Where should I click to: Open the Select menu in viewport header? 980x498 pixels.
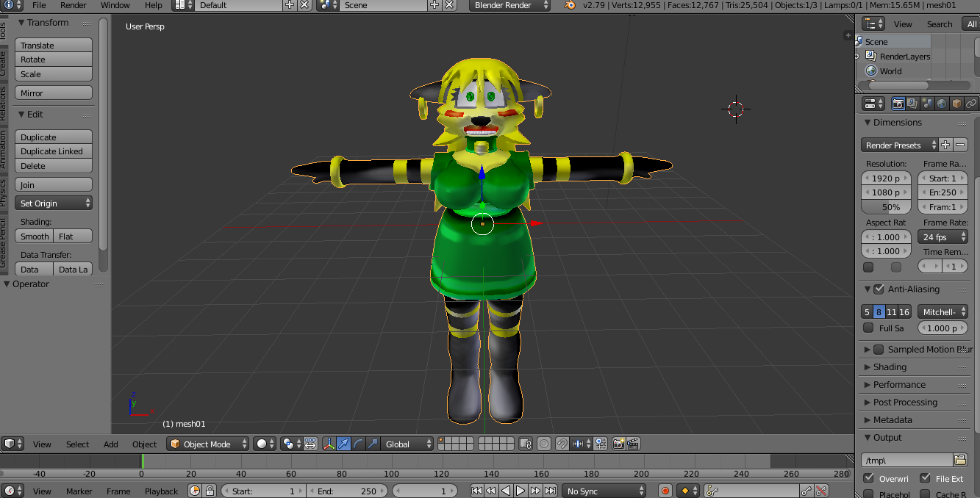tap(77, 444)
